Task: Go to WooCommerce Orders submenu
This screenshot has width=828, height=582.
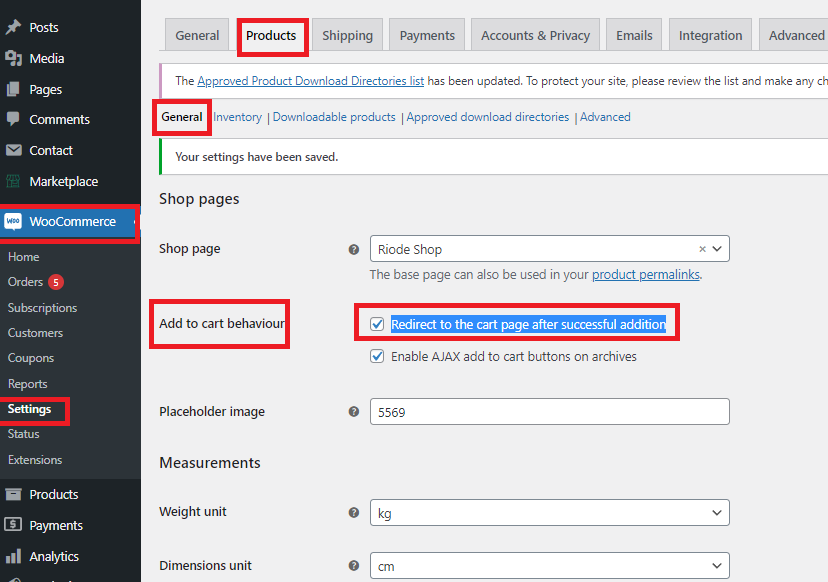Action: point(25,282)
